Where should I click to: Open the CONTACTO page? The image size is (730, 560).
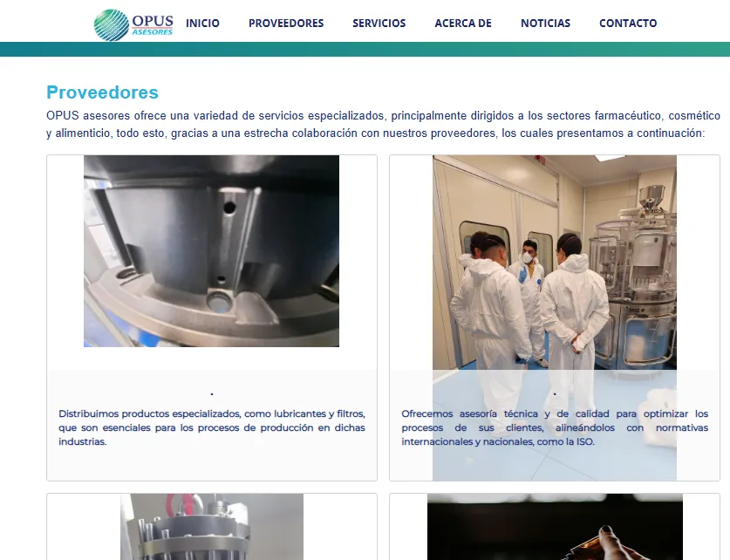pyautogui.click(x=628, y=24)
